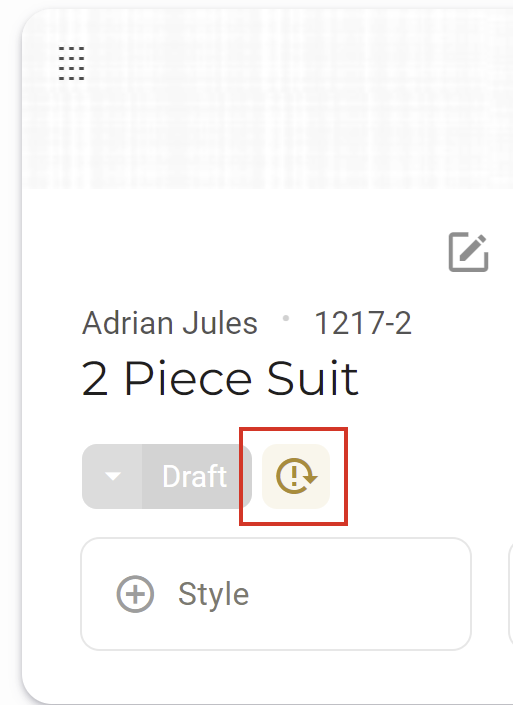Change the order status from Draft

pyautogui.click(x=167, y=476)
